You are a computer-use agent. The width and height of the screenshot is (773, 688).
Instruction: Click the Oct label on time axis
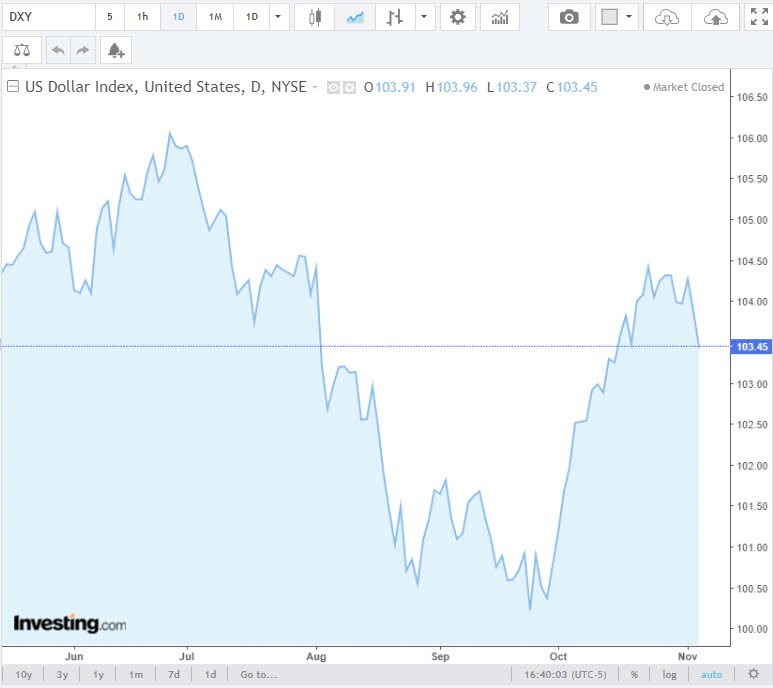point(558,656)
